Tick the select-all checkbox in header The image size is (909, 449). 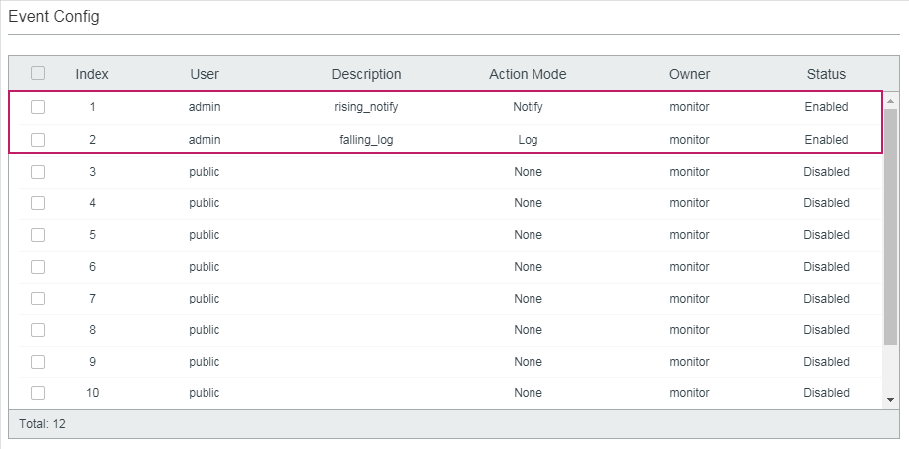[x=38, y=73]
